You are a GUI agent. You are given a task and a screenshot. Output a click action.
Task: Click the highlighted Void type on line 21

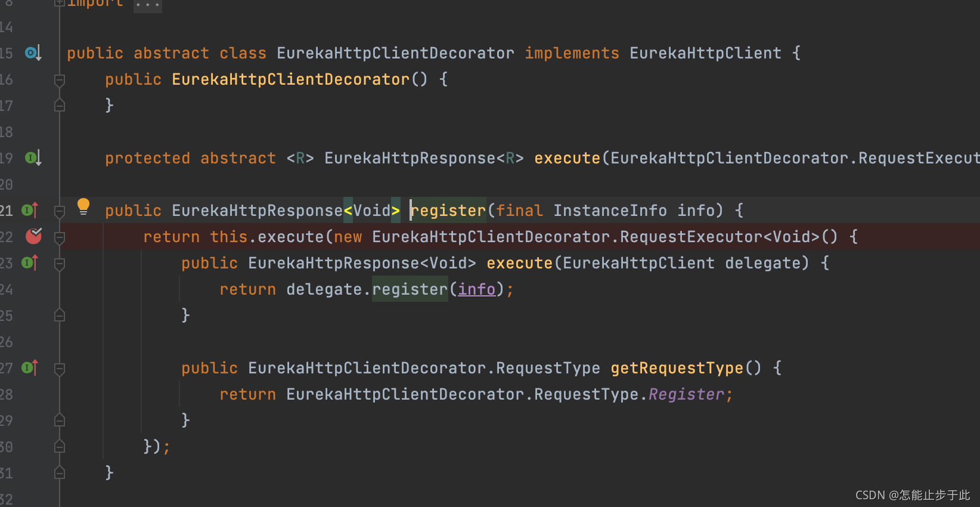(x=371, y=211)
